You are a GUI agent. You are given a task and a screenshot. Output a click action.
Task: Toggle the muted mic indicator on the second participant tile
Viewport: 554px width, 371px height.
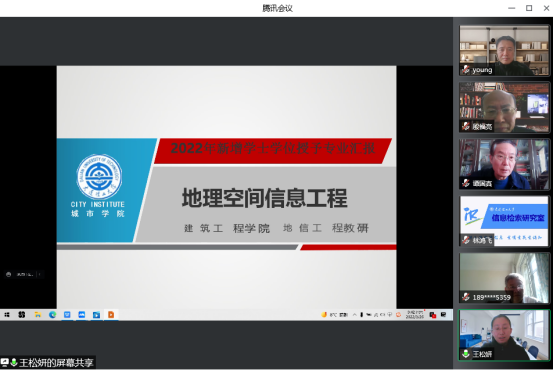pos(466,126)
